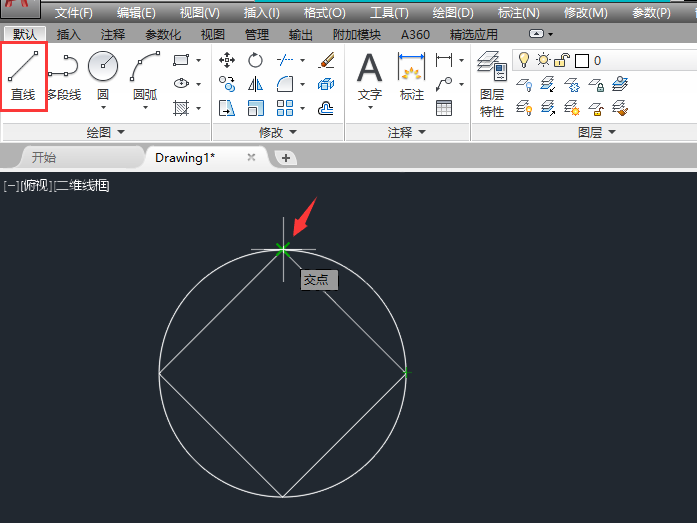The width and height of the screenshot is (697, 523).
Task: Select the 直线 (Line) tool
Action: [23, 76]
